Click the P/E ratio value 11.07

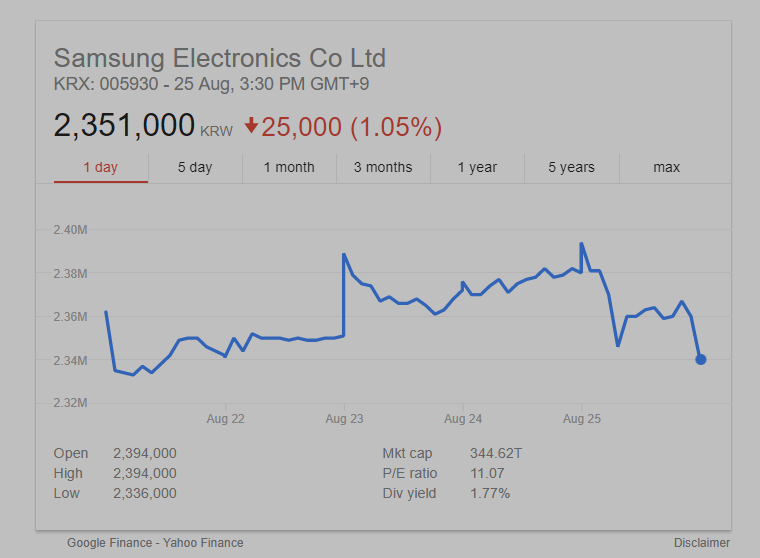(487, 473)
